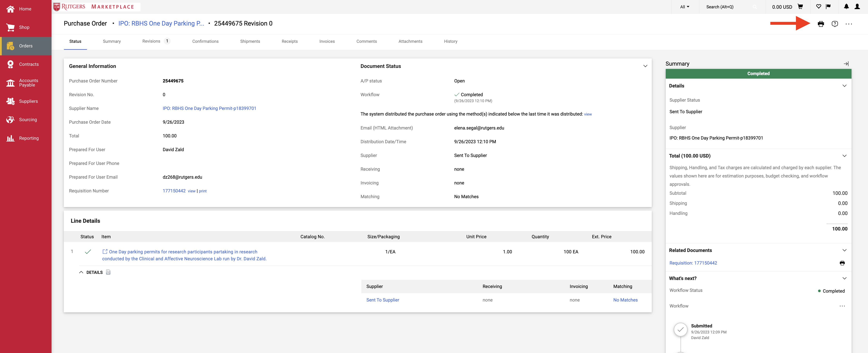
Task: Open the Workflow ellipsis menu
Action: 842,306
